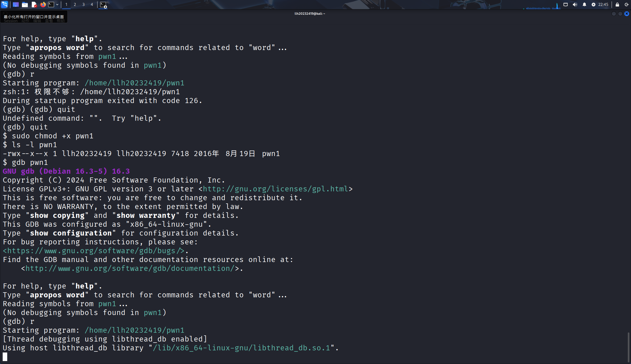This screenshot has width=631, height=364.
Task: Open the volume control icon
Action: (x=575, y=5)
